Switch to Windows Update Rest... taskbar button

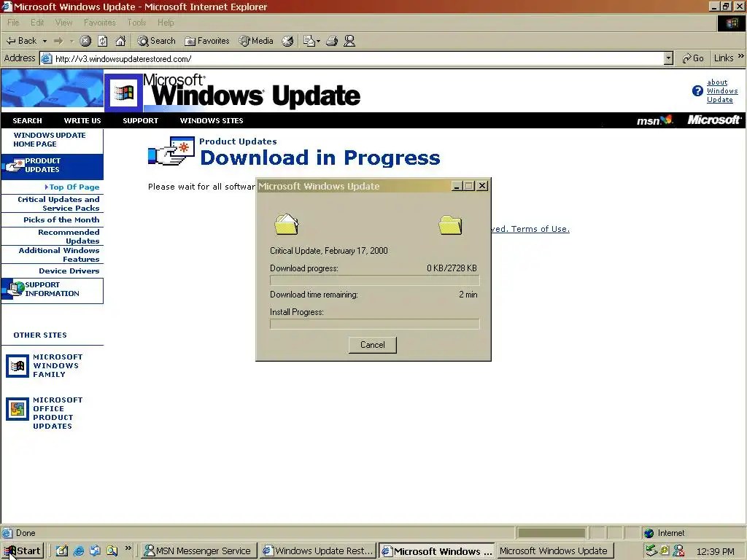click(x=319, y=551)
